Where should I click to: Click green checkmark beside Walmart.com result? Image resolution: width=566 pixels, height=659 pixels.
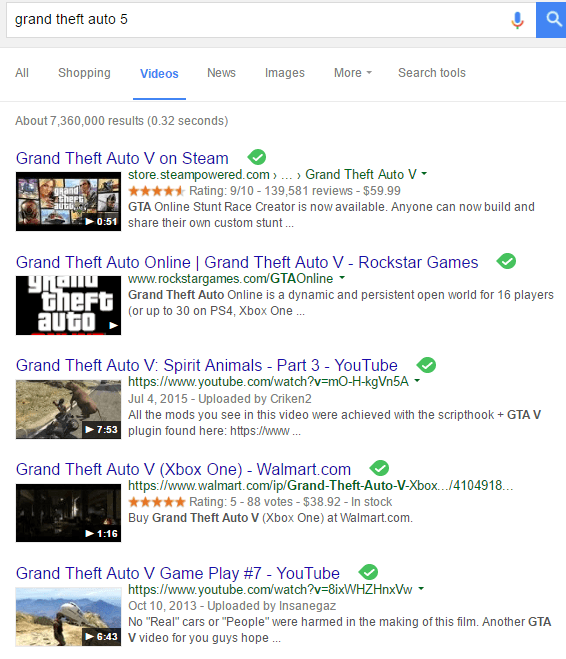pyautogui.click(x=379, y=468)
